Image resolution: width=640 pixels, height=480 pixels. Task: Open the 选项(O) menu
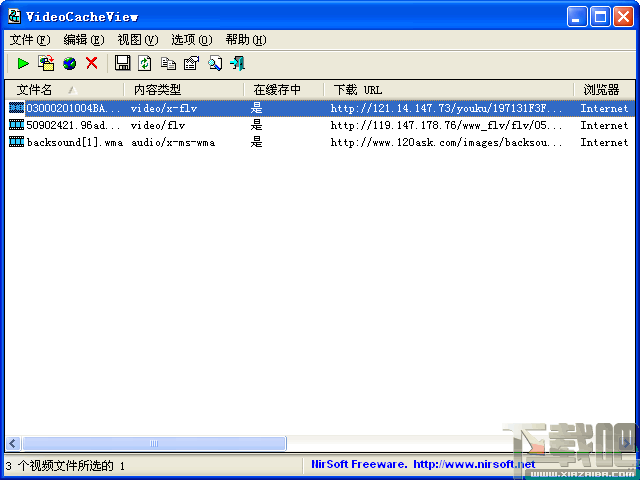(191, 40)
